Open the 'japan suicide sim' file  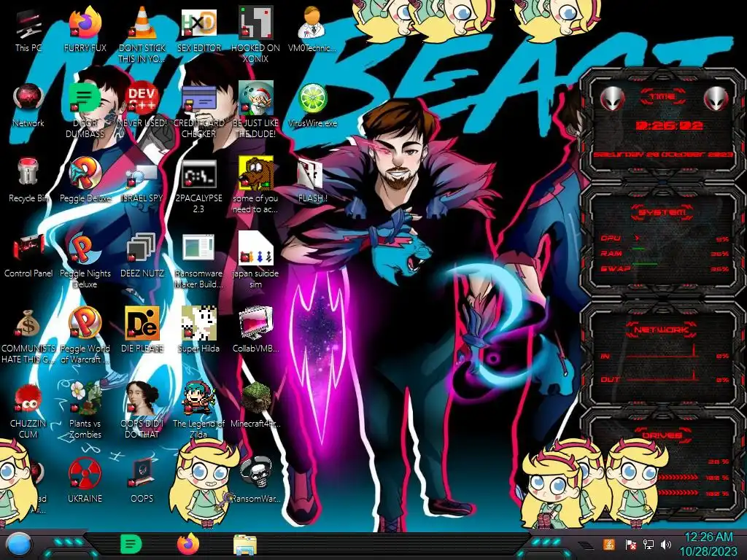(256, 260)
